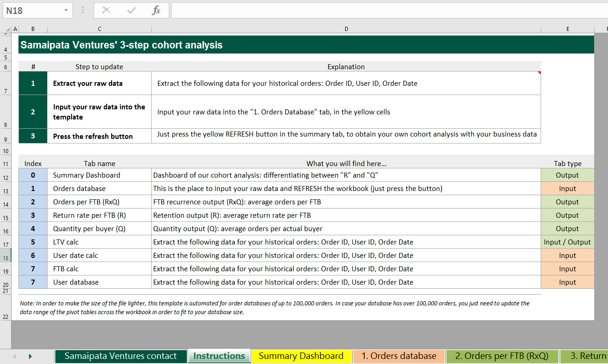The height and width of the screenshot is (364, 608).
Task: Select column C header
Action: pos(99,29)
